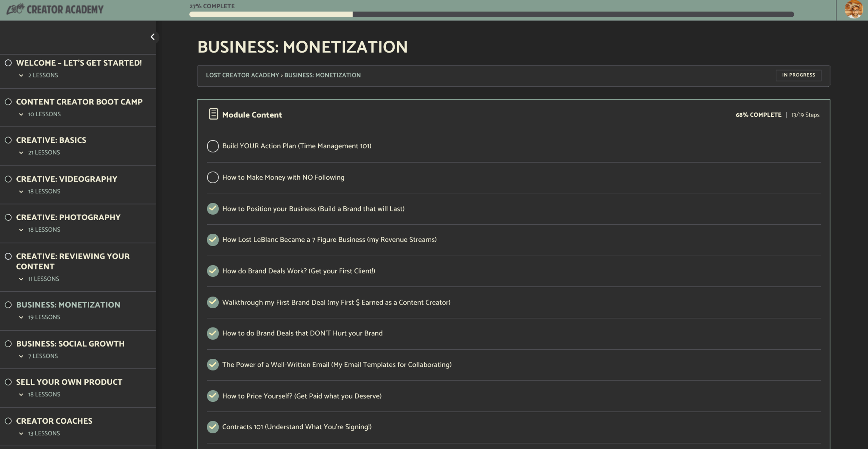This screenshot has height=449, width=868.
Task: Click the In Progress status badge
Action: tap(798, 75)
